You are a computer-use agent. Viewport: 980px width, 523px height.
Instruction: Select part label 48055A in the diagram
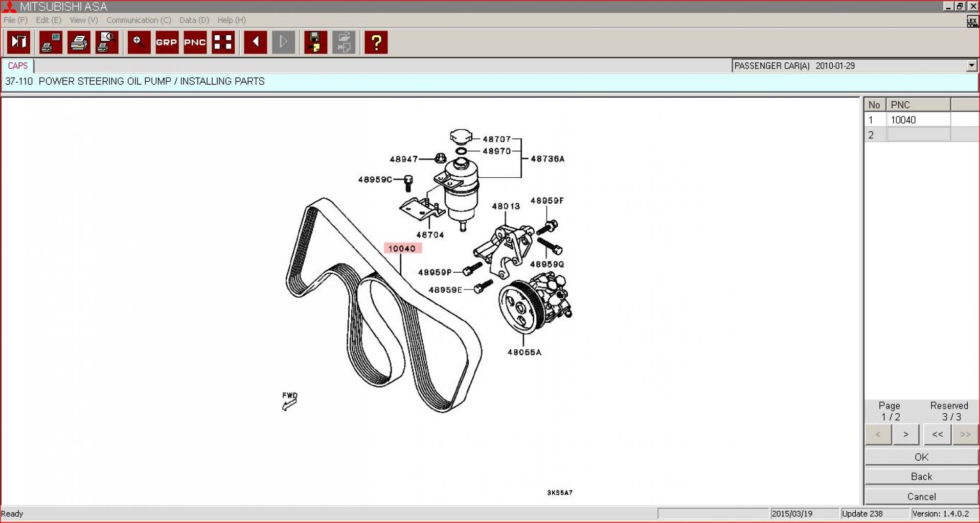point(524,352)
